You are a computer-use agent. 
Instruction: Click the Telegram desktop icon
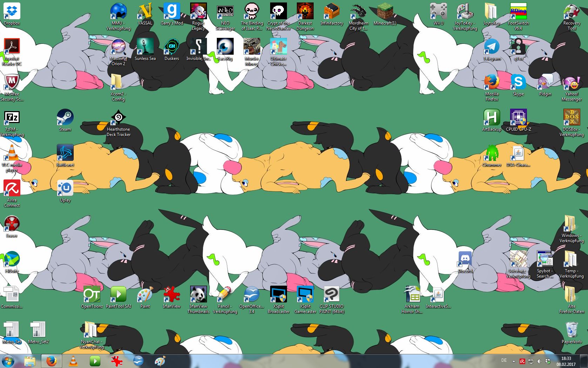492,49
